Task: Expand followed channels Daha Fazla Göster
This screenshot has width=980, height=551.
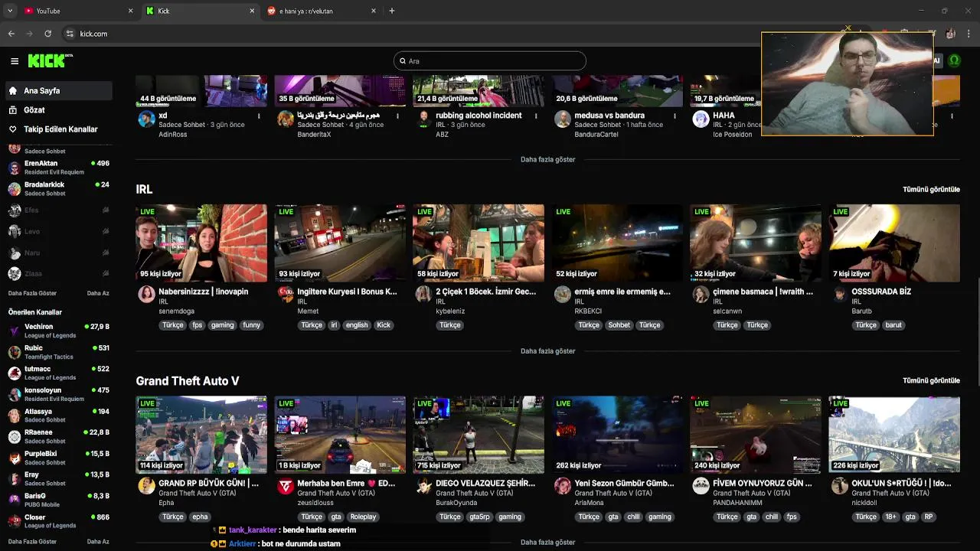Action: coord(32,293)
